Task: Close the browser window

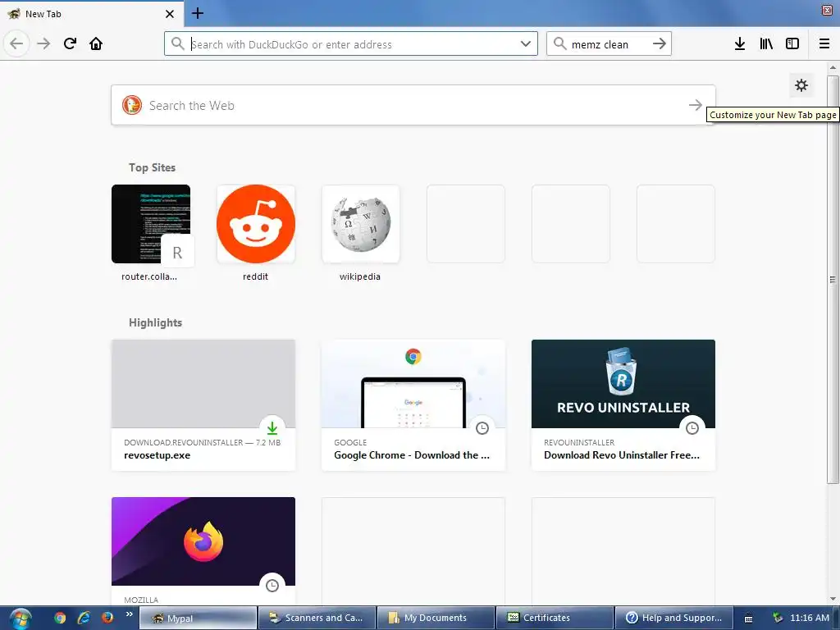Action: [x=827, y=10]
